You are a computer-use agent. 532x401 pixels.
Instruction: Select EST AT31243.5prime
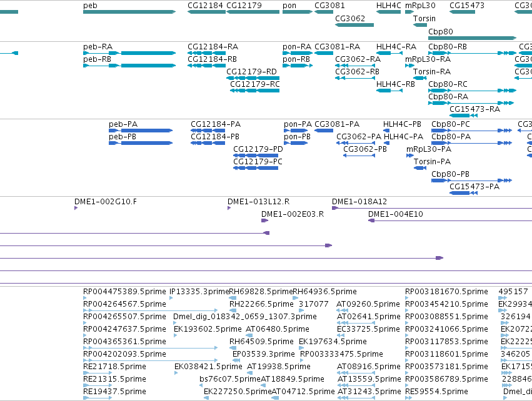(x=356, y=398)
